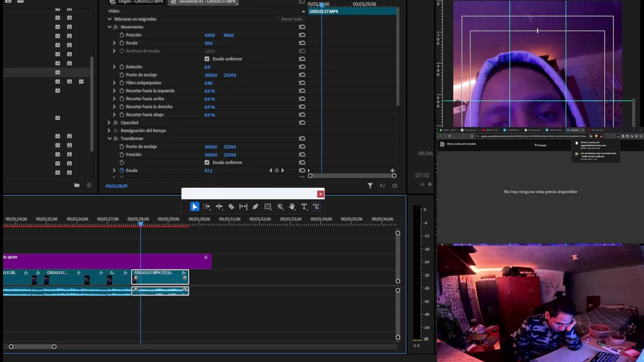Image resolution: width=644 pixels, height=362 pixels.
Task: Select the Razor tool
Action: tap(231, 207)
